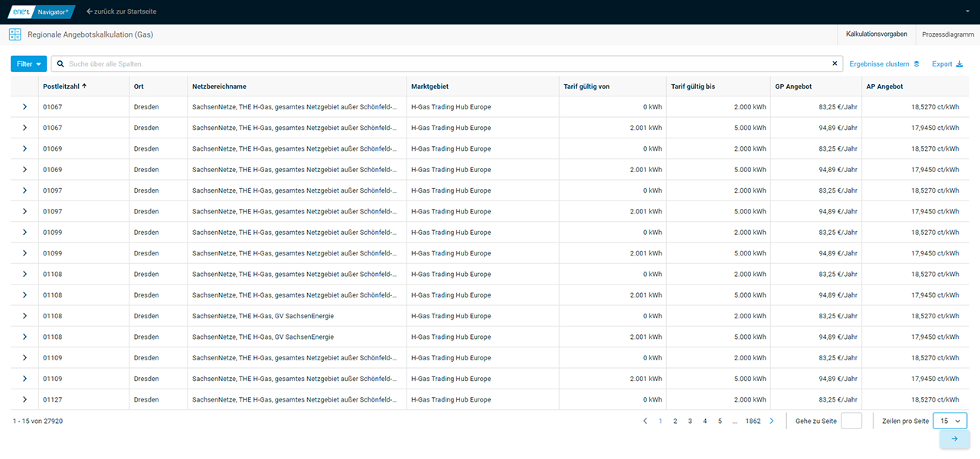Click Ergebnisse clustern
The height and width of the screenshot is (459, 980).
click(884, 64)
